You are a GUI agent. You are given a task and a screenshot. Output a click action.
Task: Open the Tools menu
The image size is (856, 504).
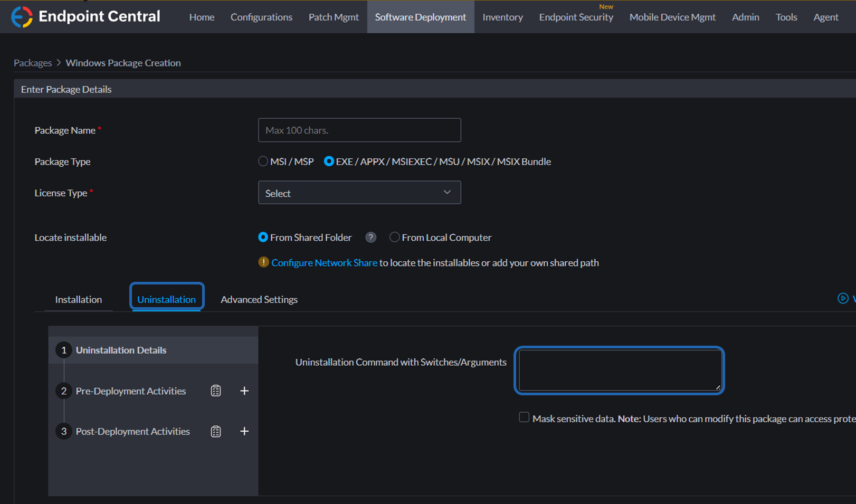tap(786, 17)
